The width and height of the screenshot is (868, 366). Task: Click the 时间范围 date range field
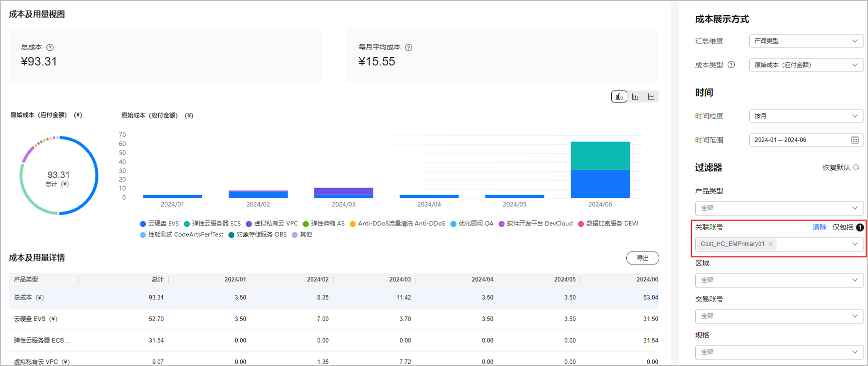point(806,140)
